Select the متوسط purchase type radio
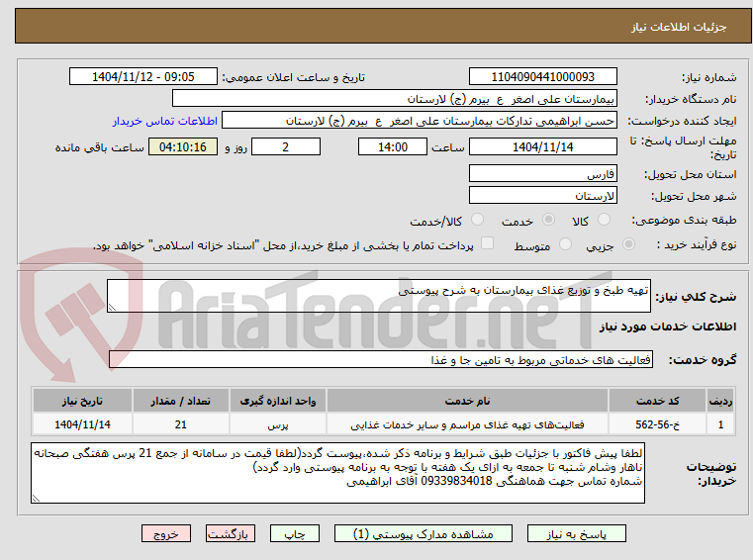 (566, 244)
